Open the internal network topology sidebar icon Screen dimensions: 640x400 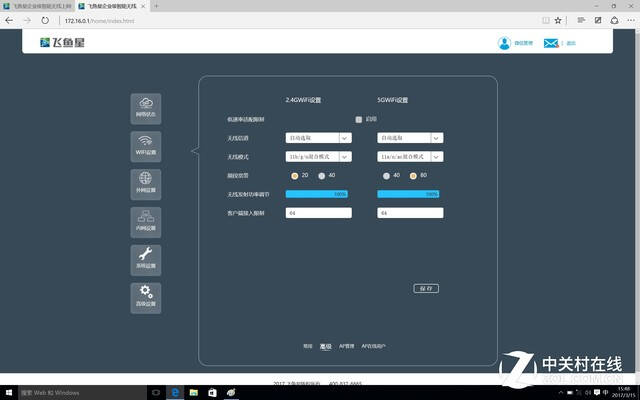[x=146, y=222]
